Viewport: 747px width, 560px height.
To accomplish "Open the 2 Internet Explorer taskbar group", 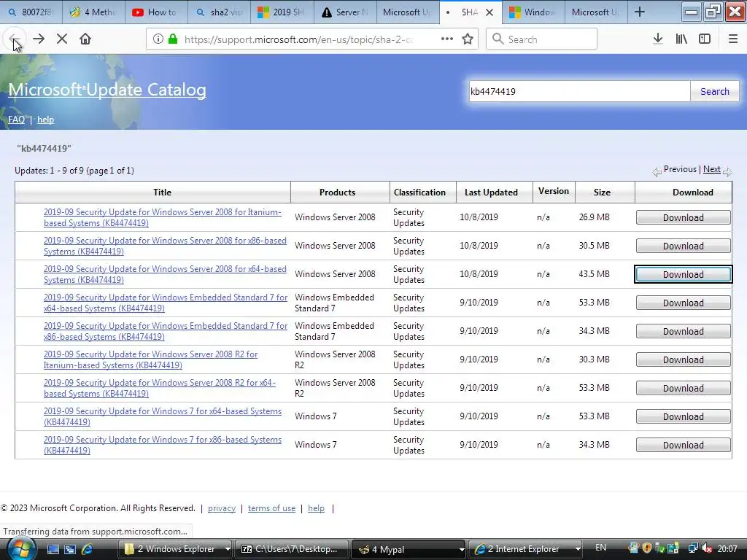I will (526, 549).
